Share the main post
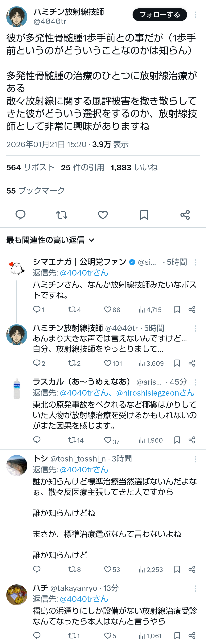This screenshot has width=206, height=644. (185, 215)
